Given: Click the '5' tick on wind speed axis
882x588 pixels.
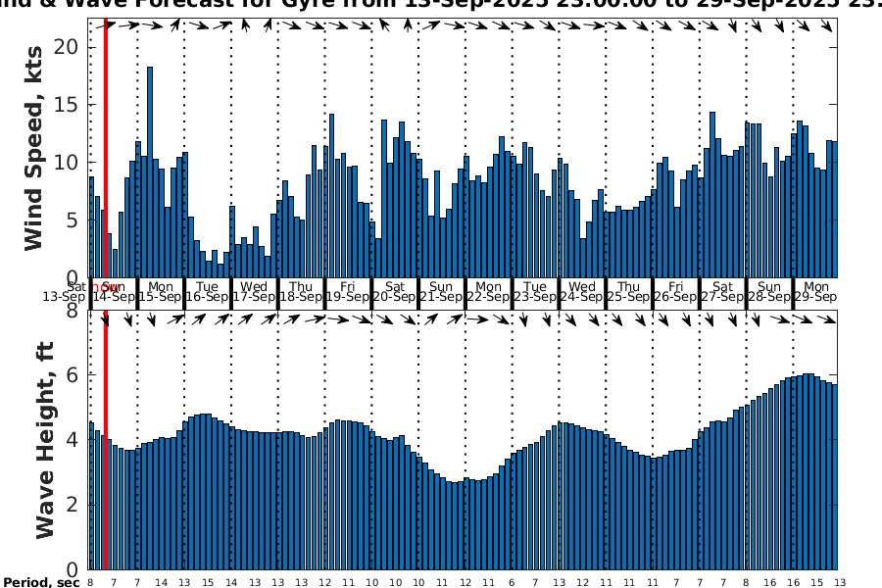Looking at the screenshot, I should pyautogui.click(x=72, y=220).
